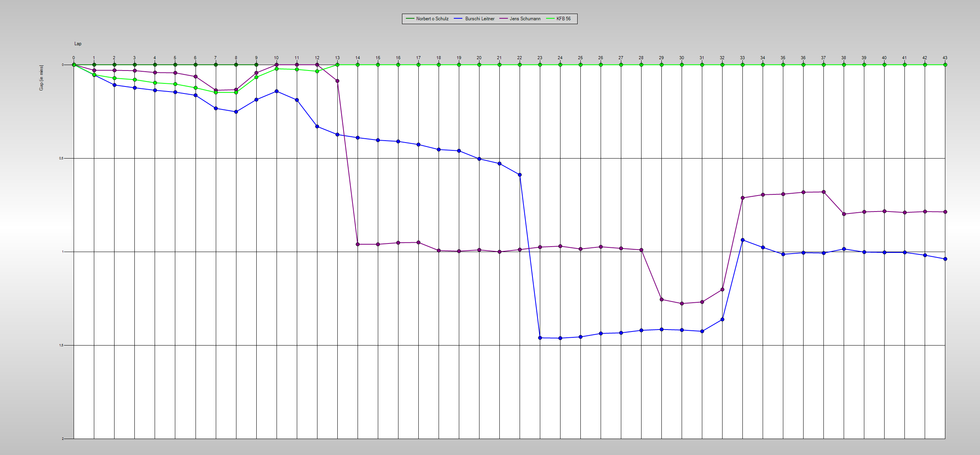The image size is (980, 455).
Task: Select blue Burschi Leitner point at lap 12
Action: coord(317,127)
